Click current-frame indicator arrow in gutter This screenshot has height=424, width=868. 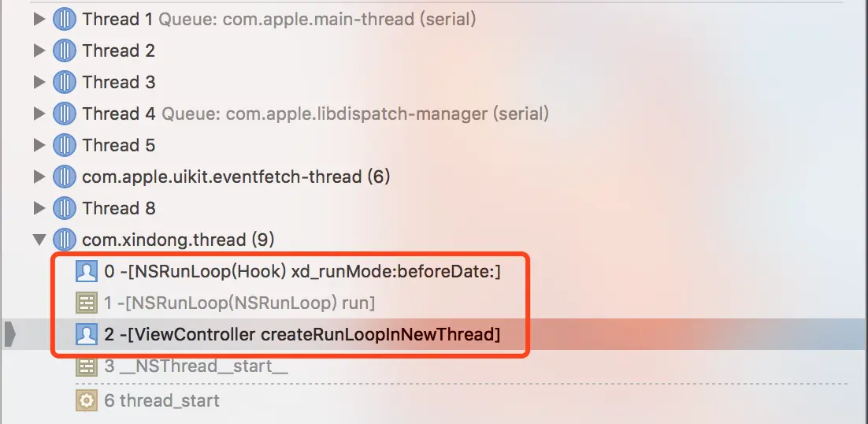[x=10, y=334]
